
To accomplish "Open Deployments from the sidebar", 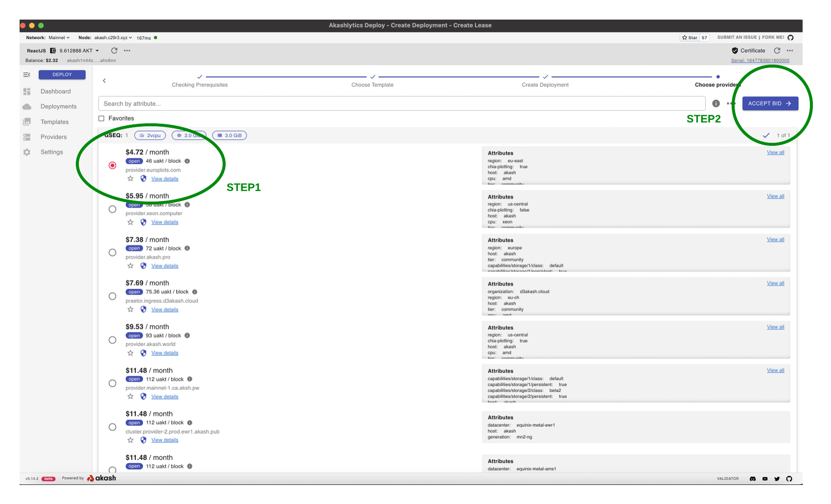I will (x=58, y=107).
